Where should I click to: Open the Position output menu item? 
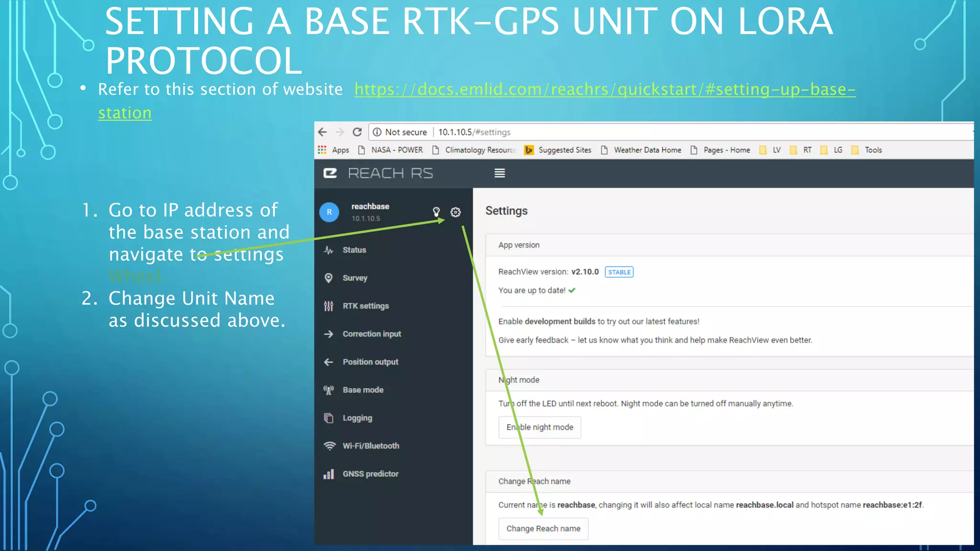tap(370, 362)
